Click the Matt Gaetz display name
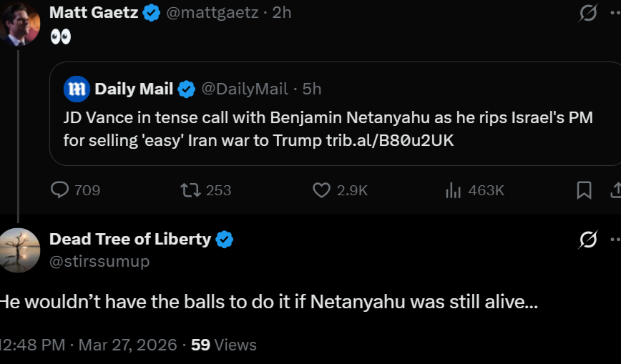Image resolution: width=621 pixels, height=364 pixels. [94, 12]
